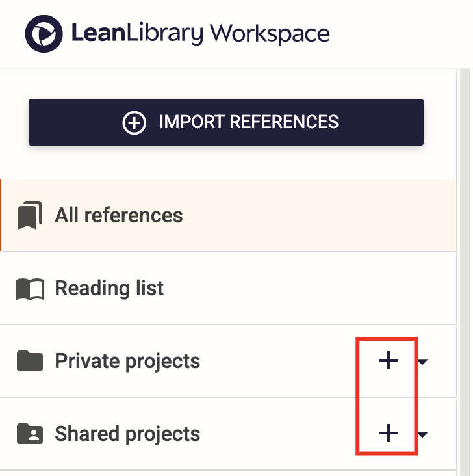Expand the Private projects dropdown arrow

tap(422, 362)
